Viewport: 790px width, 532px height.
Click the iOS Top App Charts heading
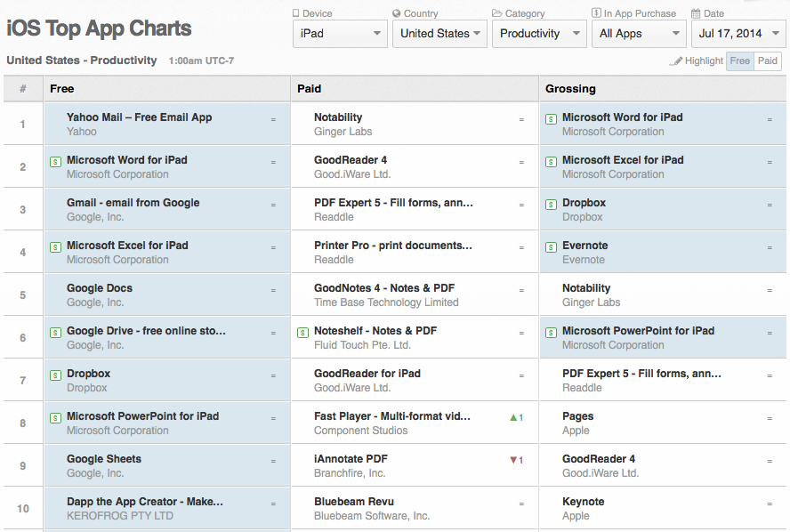click(x=99, y=28)
